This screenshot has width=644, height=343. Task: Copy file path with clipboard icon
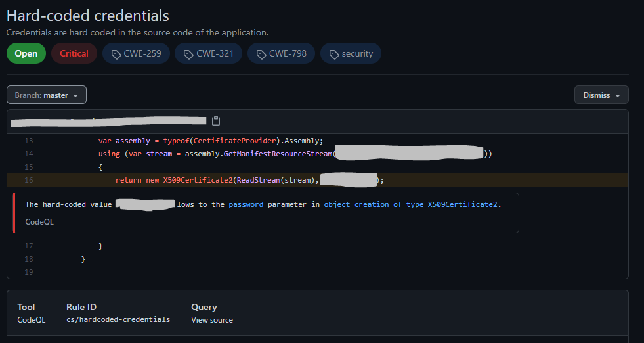click(215, 121)
